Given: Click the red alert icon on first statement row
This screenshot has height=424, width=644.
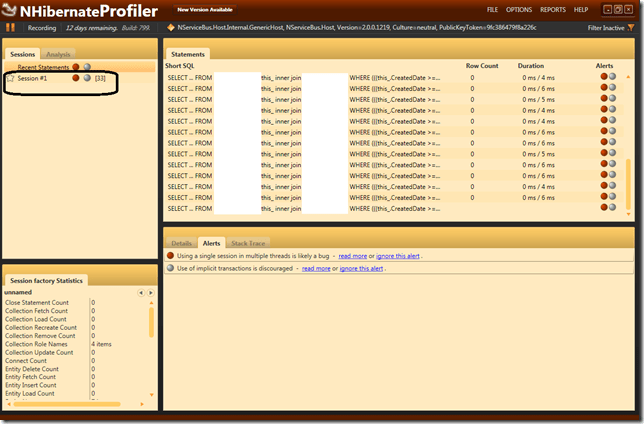Looking at the screenshot, I should pyautogui.click(x=604, y=77).
